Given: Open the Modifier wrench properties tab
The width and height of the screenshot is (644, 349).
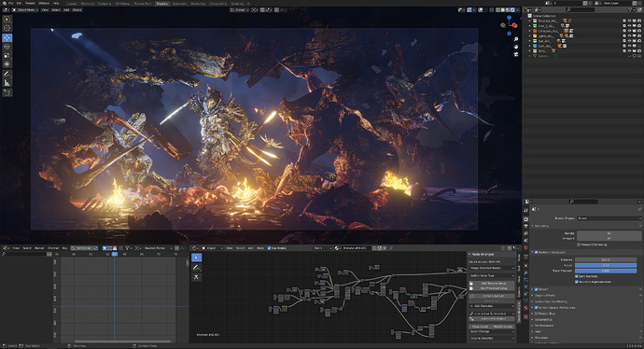Looking at the screenshot, I should pos(525,272).
